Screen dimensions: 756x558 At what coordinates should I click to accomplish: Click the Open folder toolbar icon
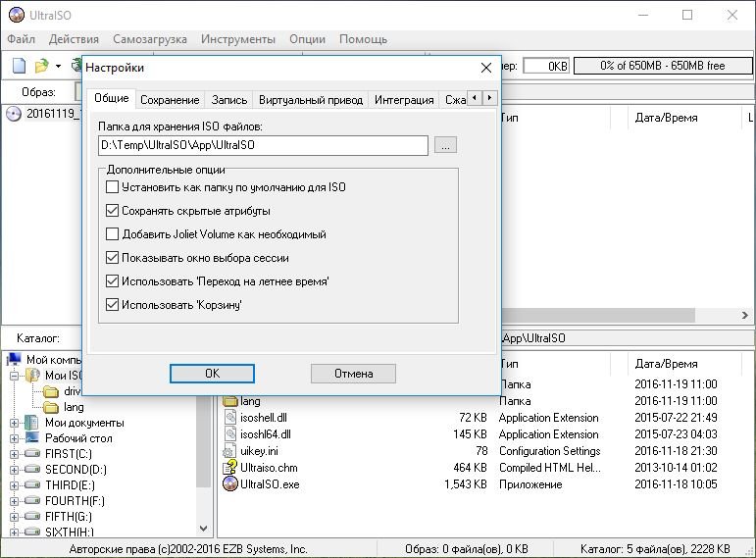coord(42,66)
